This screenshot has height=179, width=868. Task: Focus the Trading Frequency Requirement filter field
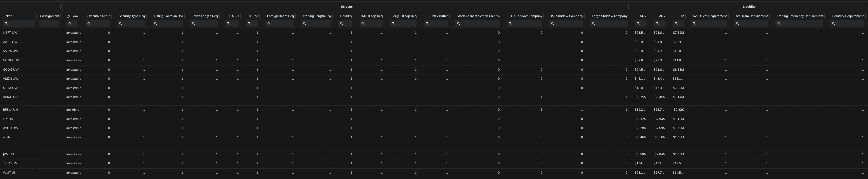799,24
